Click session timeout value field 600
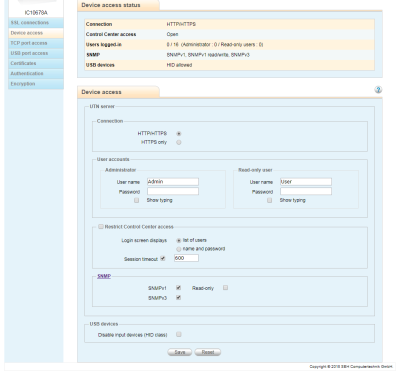 pyautogui.click(x=186, y=258)
